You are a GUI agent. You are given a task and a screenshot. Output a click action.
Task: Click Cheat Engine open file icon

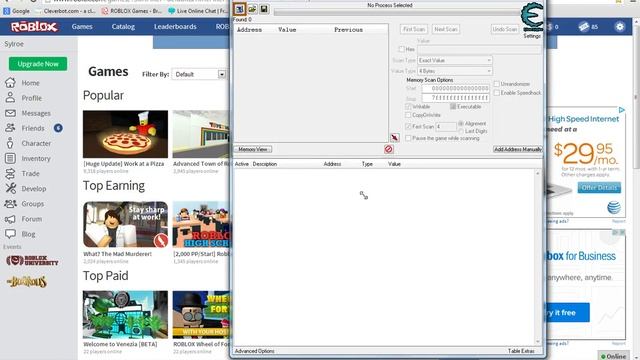point(252,9)
